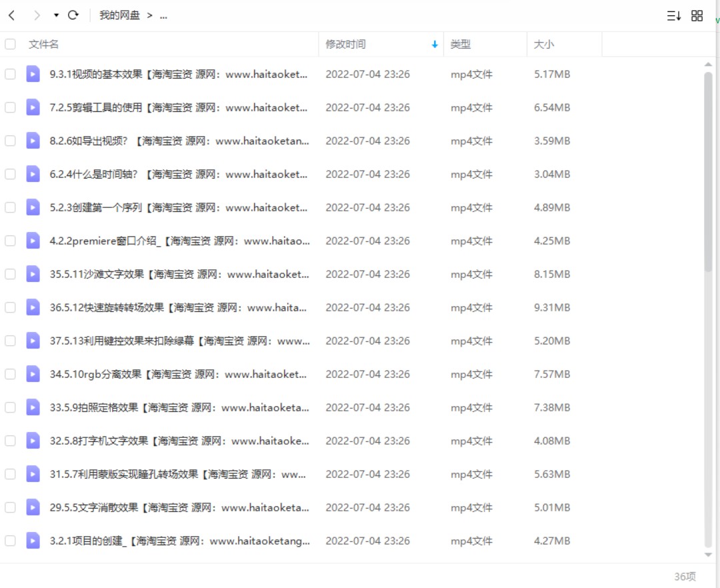Check the box for 5.2.3创建第一个序列
The height and width of the screenshot is (588, 720).
[x=10, y=207]
